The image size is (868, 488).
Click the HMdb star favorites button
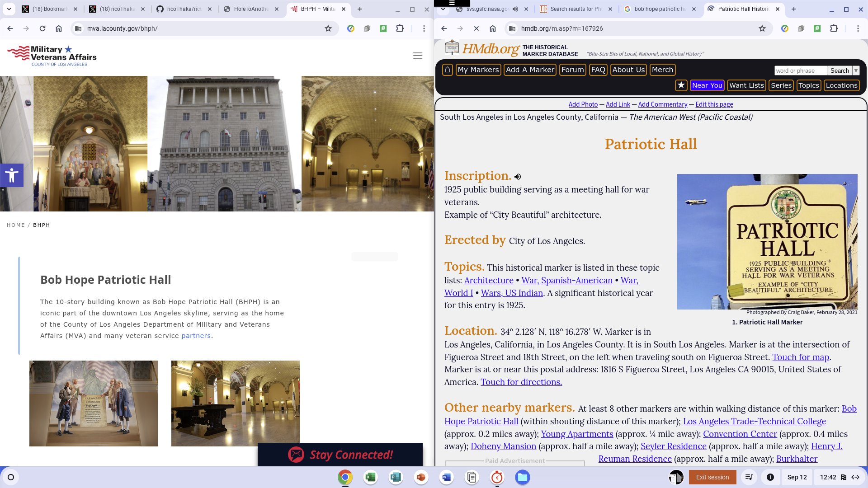point(681,85)
